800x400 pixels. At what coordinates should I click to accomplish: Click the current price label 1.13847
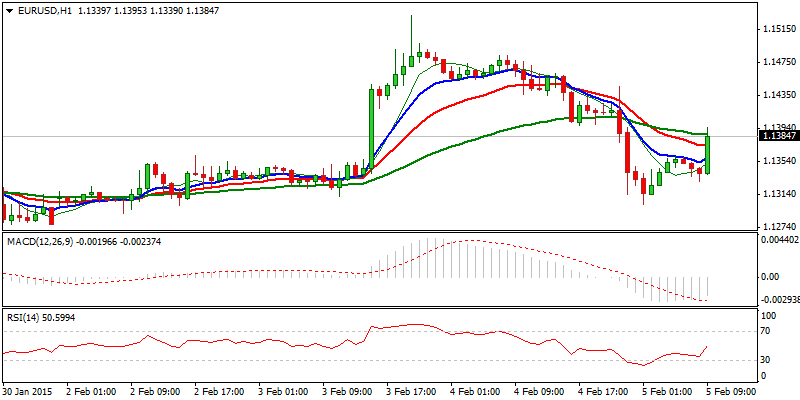(x=779, y=136)
